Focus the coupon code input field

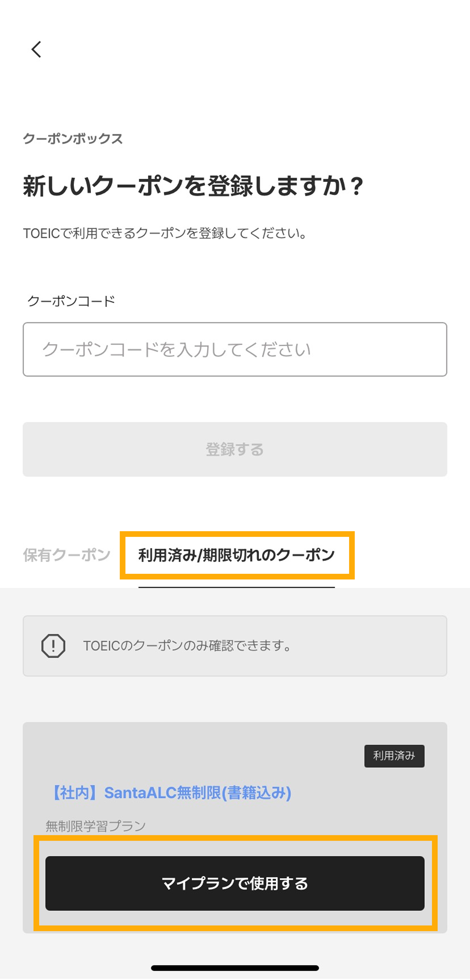(x=235, y=349)
